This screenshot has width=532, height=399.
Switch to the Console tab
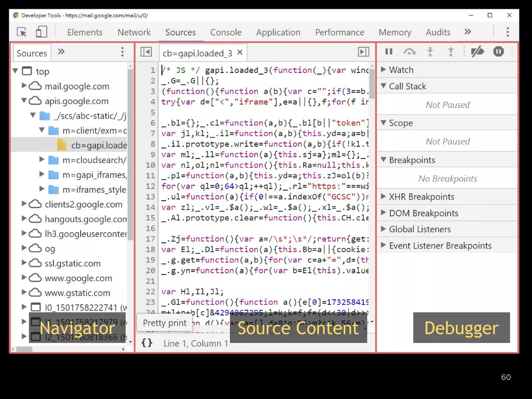pyautogui.click(x=226, y=32)
